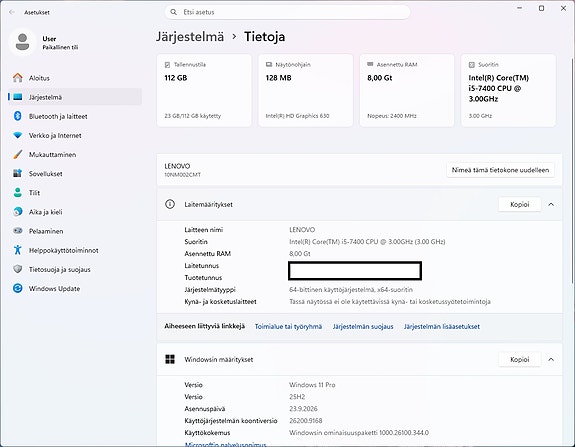This screenshot has height=447, width=575.
Task: Open Tilit accounts menu item
Action: tap(75, 193)
